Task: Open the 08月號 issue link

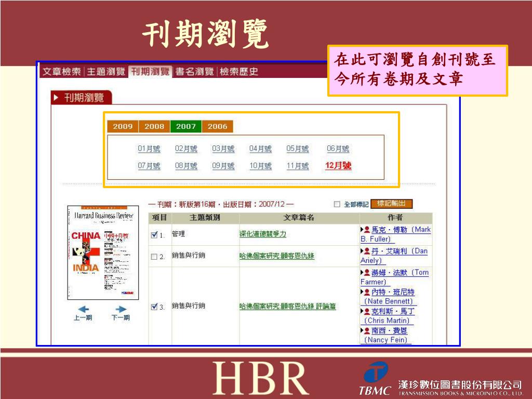Action: (186, 166)
